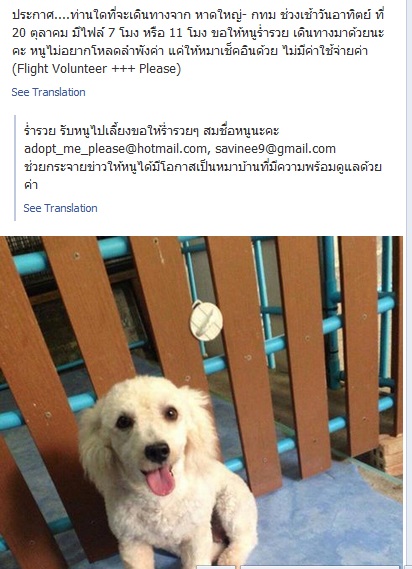Click the "(Flight Volunteer +++ Please)" text line
Viewport: 412px width, 569px height.
click(x=96, y=69)
